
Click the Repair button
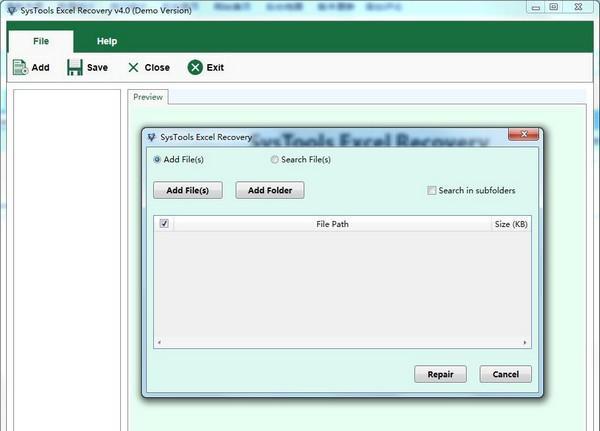pos(440,374)
